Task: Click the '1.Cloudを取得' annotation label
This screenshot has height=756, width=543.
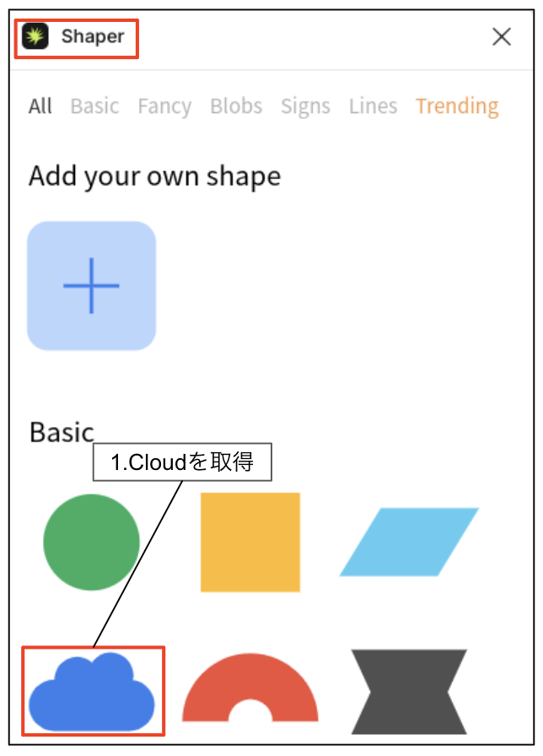Action: pos(182,462)
